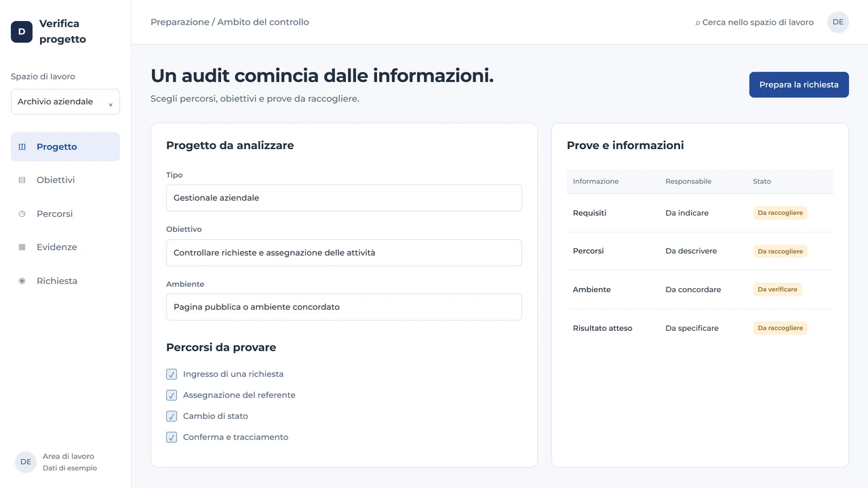Image resolution: width=868 pixels, height=488 pixels.
Task: Click the Area di lavoro footer text
Action: [x=68, y=457]
